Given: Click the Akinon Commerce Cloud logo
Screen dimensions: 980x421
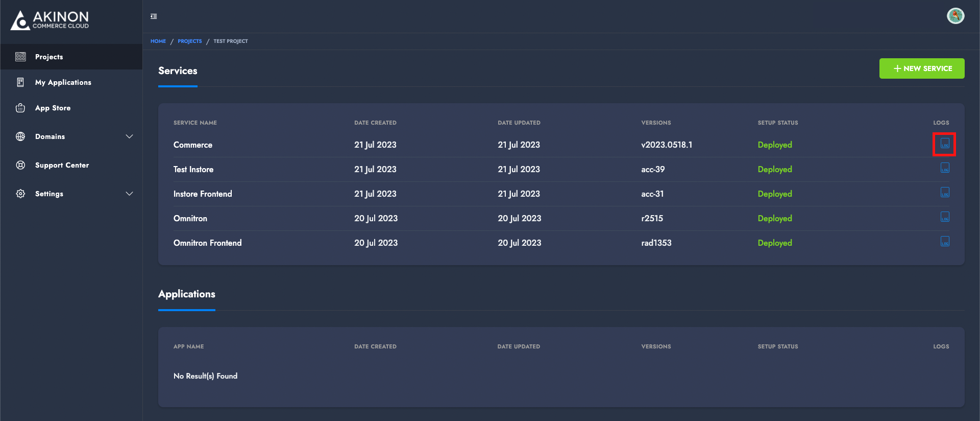Looking at the screenshot, I should click(x=50, y=20).
